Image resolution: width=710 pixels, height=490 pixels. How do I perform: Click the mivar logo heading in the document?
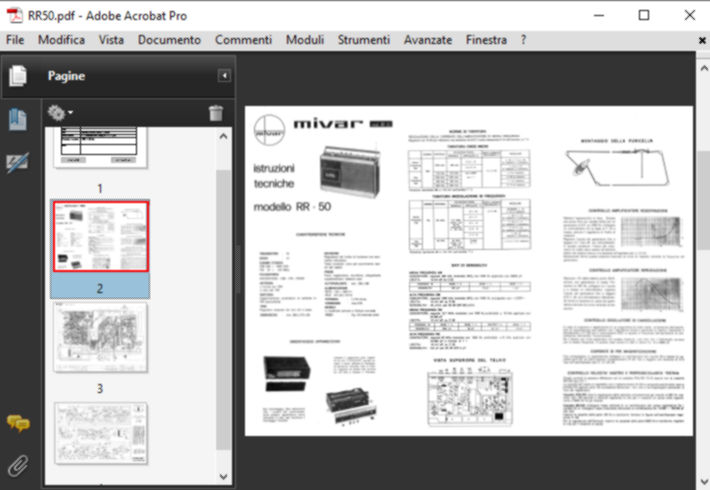point(343,124)
